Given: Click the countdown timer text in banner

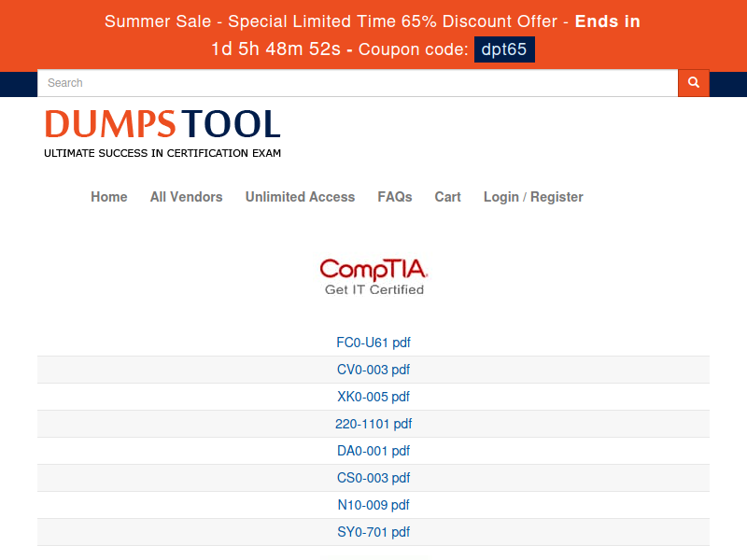Looking at the screenshot, I should [275, 49].
